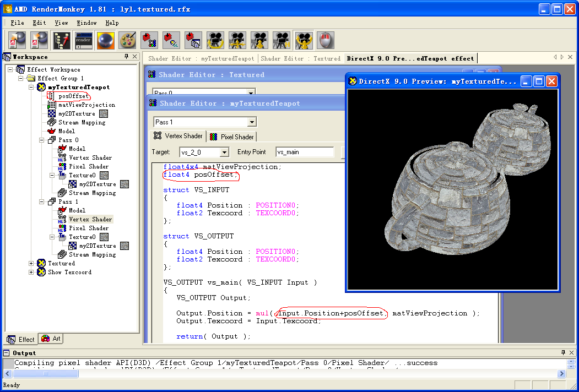579x392 pixels.
Task: Click the Output panel horizontal scrollbar thumb
Action: [x=45, y=373]
